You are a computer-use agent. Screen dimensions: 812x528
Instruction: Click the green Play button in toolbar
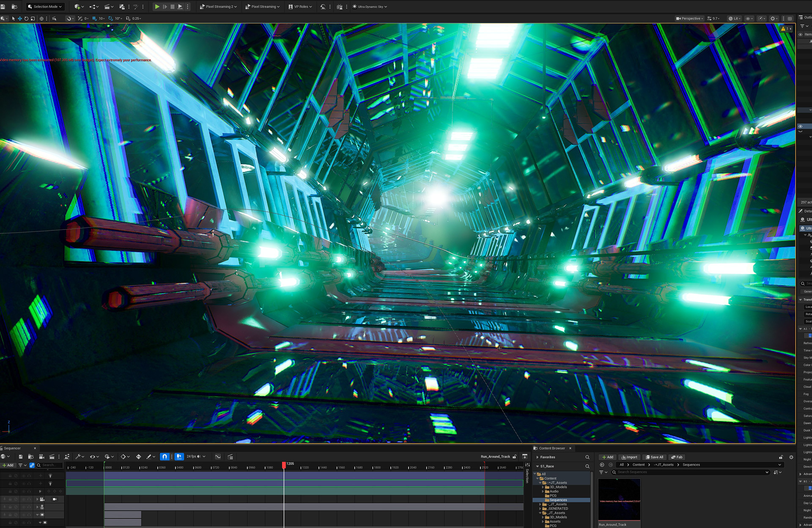click(157, 7)
